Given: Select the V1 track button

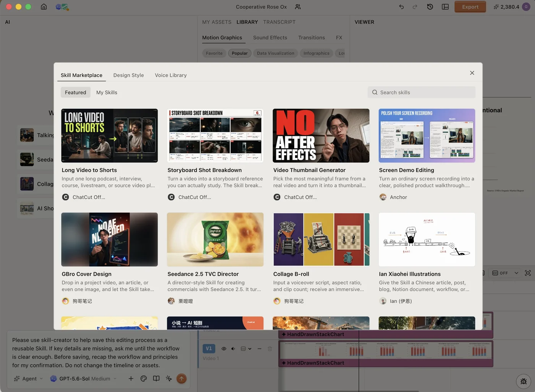Looking at the screenshot, I should tap(209, 348).
